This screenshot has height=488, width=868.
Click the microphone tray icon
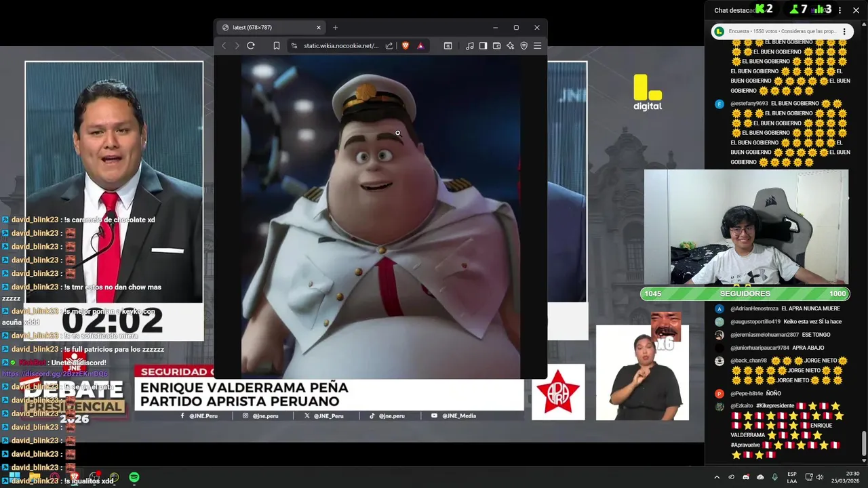[x=774, y=477]
